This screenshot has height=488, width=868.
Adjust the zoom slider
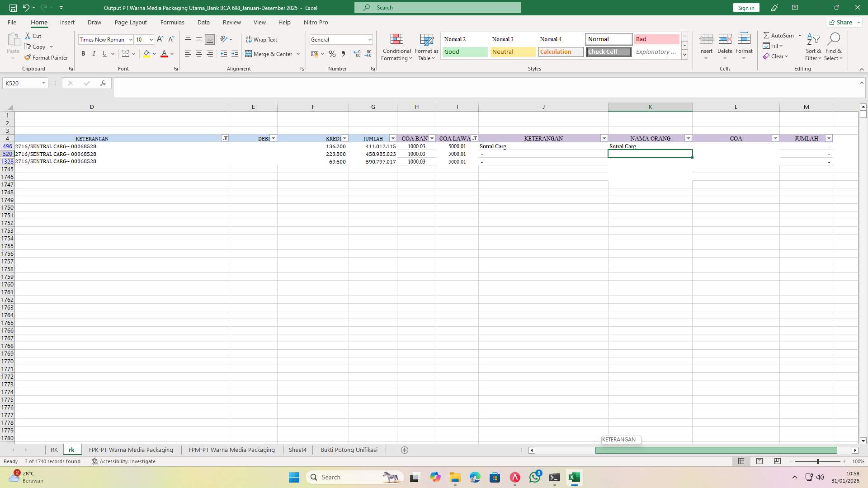click(x=818, y=461)
